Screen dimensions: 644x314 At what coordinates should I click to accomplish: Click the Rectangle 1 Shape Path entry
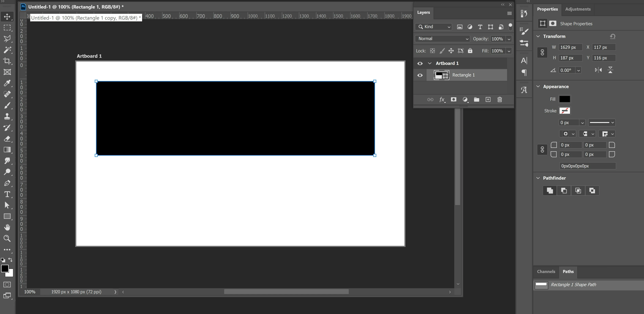(573, 285)
